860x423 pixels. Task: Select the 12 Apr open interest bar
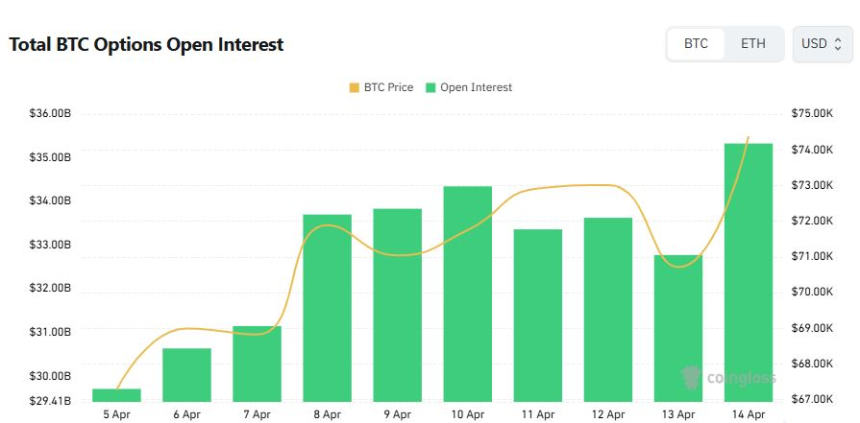[x=608, y=309]
